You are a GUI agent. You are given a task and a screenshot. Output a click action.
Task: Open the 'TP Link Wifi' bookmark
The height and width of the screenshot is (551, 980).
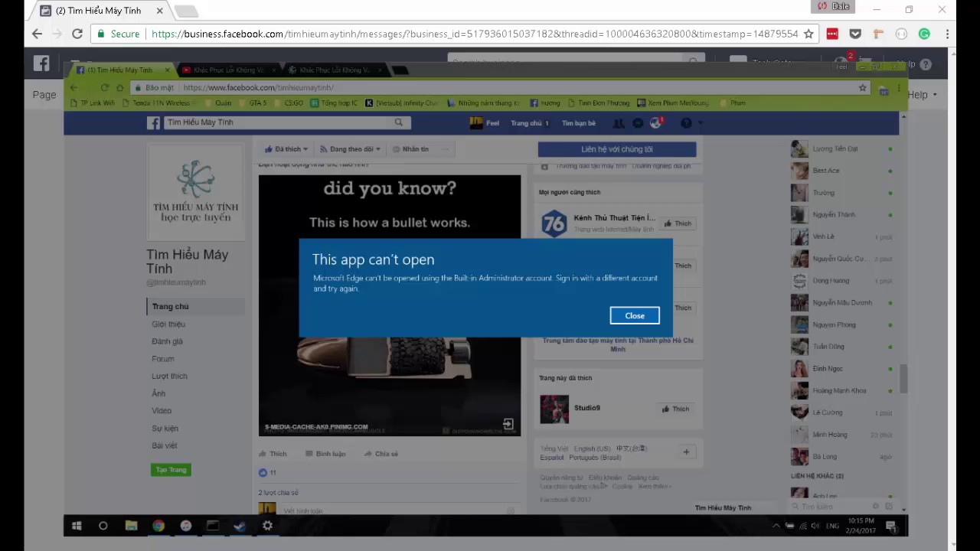[x=93, y=103]
